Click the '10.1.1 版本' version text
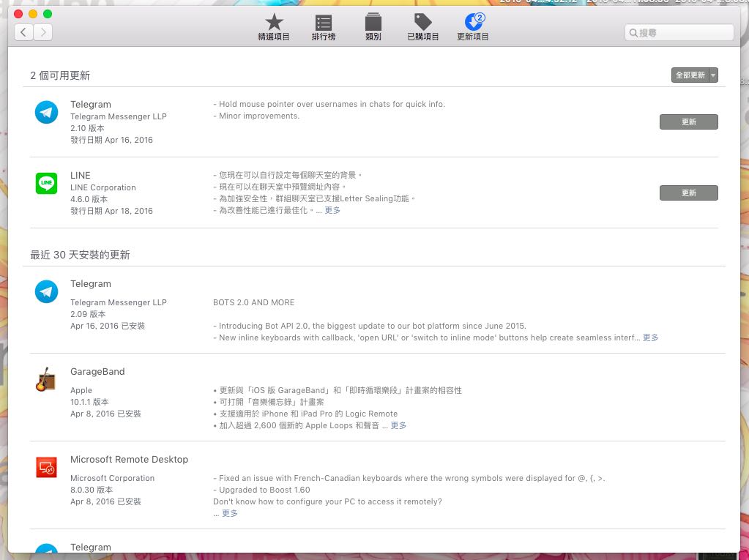Image resolution: width=749 pixels, height=560 pixels. 89,402
